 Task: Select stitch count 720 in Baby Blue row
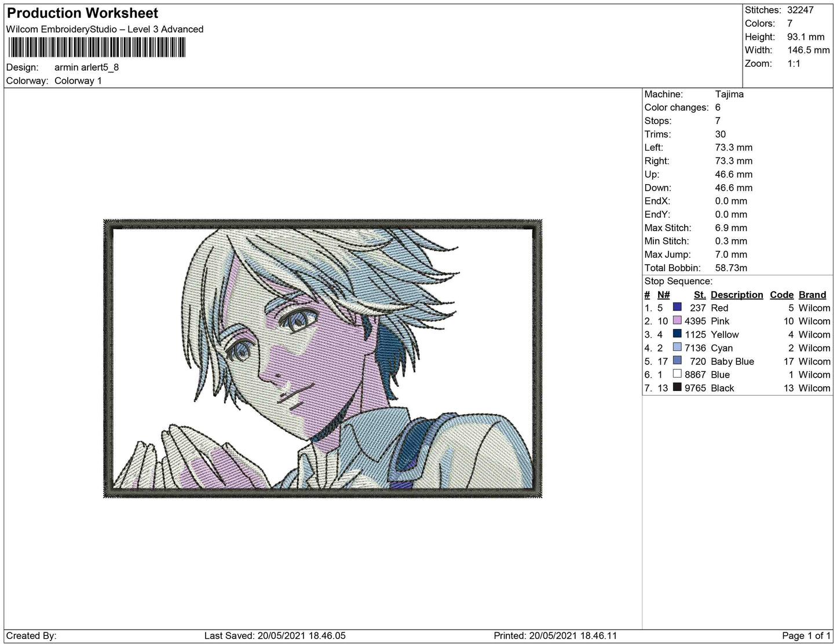(698, 361)
